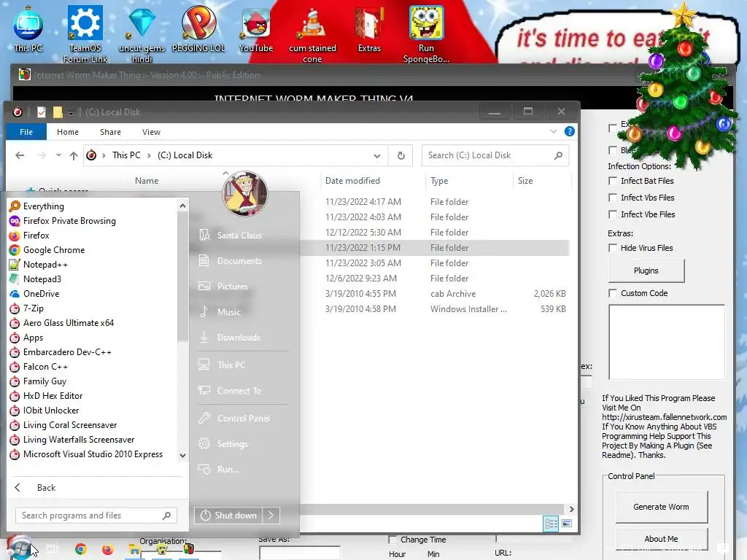Open View ribbon tab

tap(151, 132)
